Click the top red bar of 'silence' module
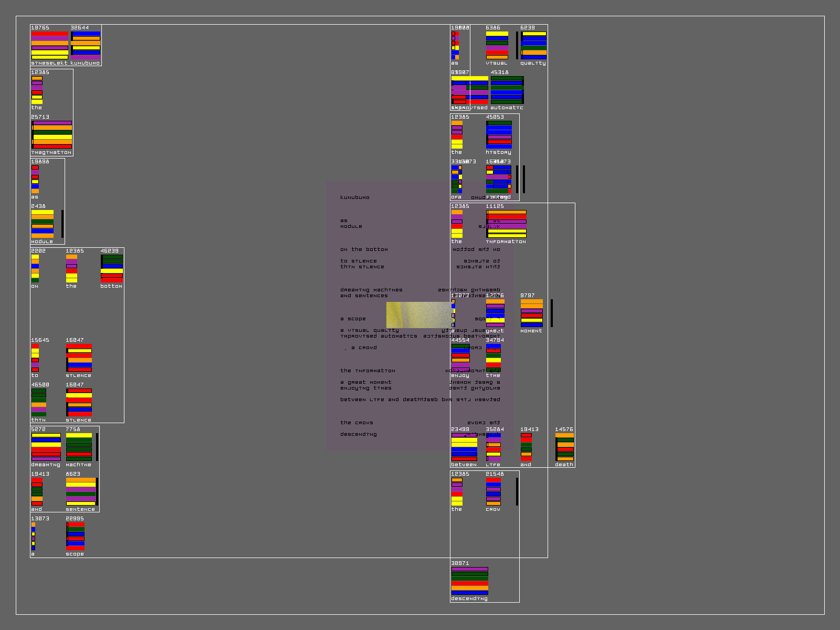 tap(79, 346)
